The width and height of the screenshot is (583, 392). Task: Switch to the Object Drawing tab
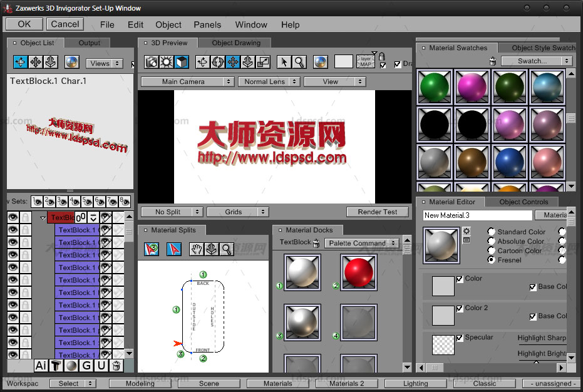pyautogui.click(x=236, y=43)
